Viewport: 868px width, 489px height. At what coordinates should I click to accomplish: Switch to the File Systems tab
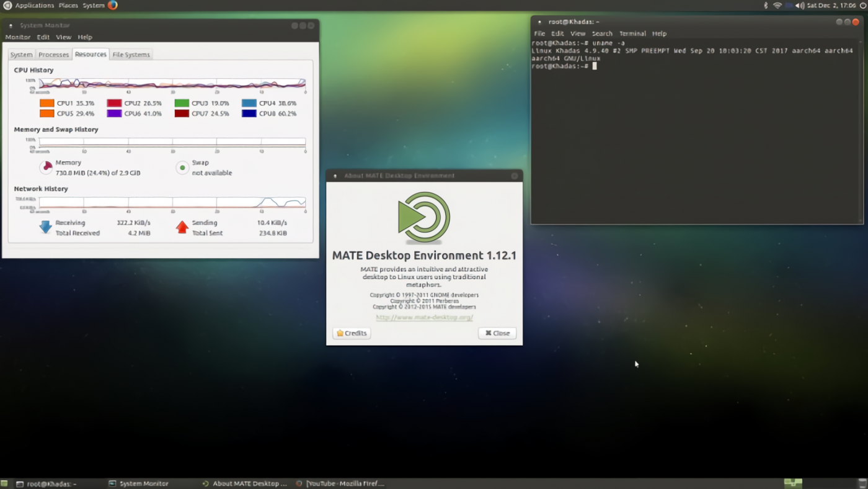[131, 55]
